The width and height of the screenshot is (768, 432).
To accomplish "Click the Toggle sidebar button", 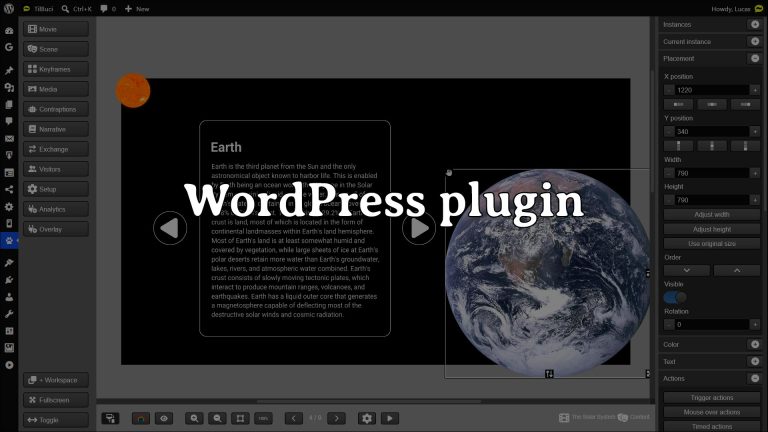I will click(x=55, y=420).
